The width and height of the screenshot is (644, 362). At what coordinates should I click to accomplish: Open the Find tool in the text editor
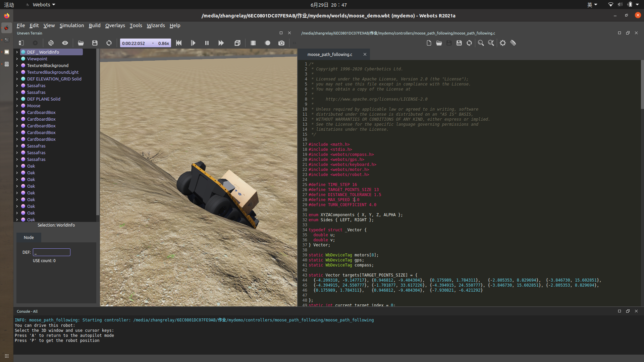tap(481, 43)
